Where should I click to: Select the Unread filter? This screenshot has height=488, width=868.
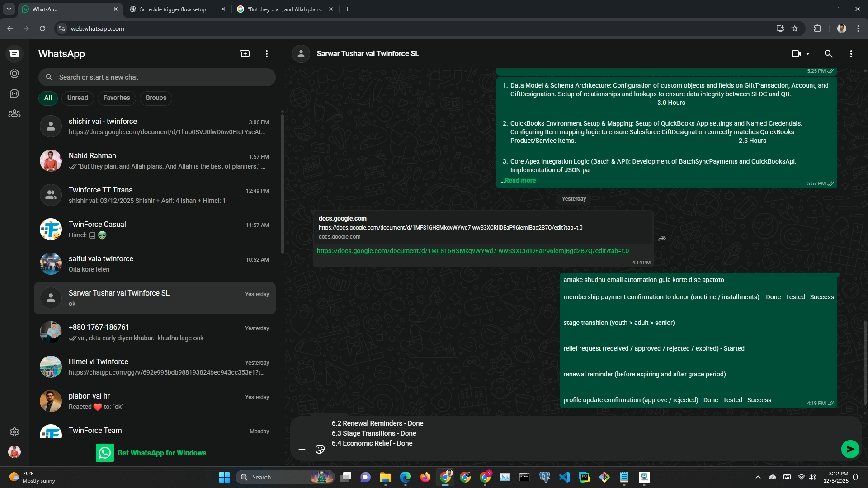coord(77,98)
